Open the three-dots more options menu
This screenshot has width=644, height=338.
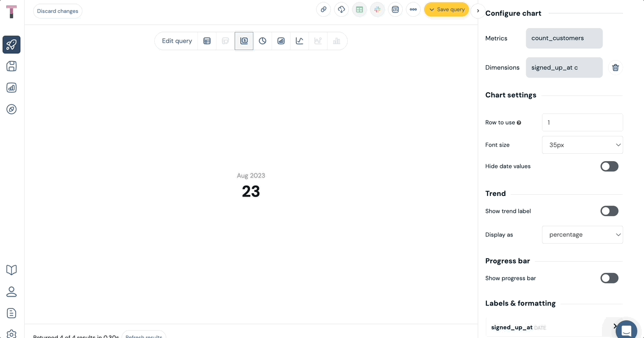(413, 10)
